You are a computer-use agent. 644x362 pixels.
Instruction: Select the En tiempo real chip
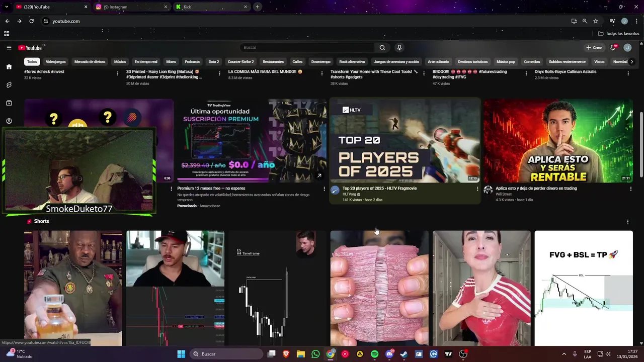click(x=146, y=62)
